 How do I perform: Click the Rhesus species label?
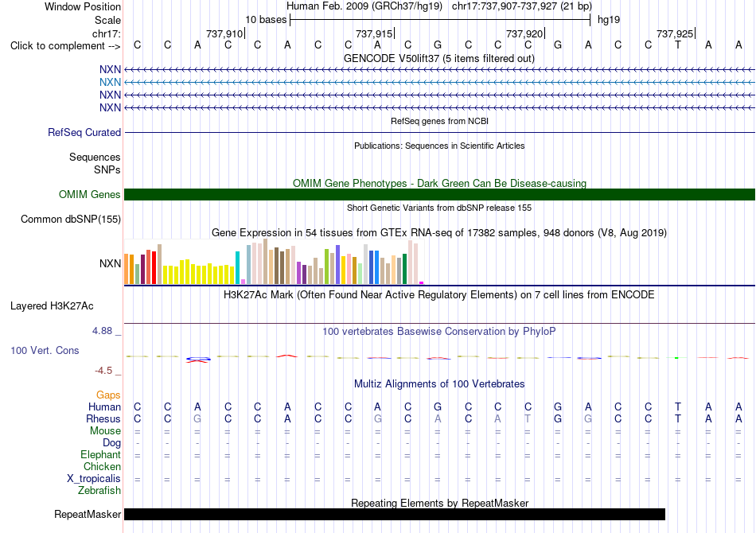coord(103,418)
